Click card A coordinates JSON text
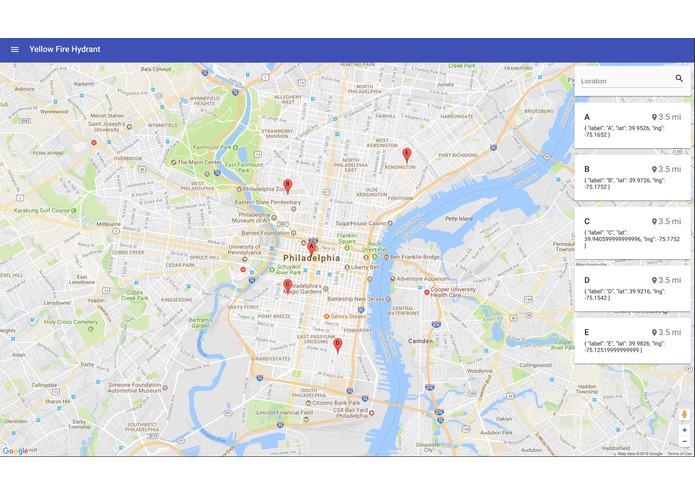Viewport: 695px width, 494px height. pos(626,131)
